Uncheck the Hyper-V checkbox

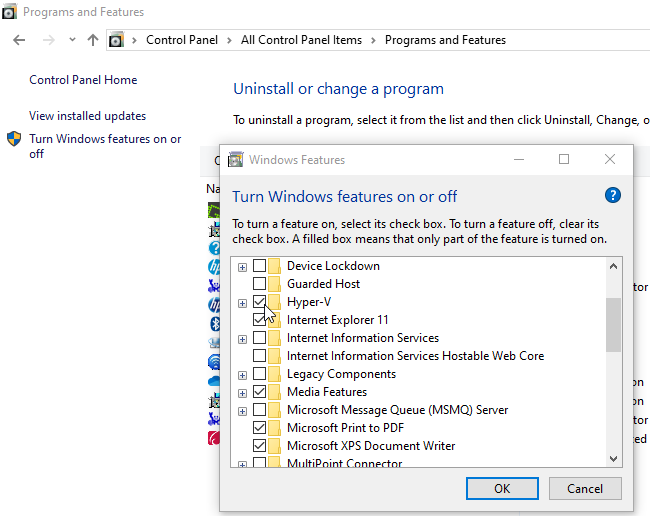click(x=260, y=301)
